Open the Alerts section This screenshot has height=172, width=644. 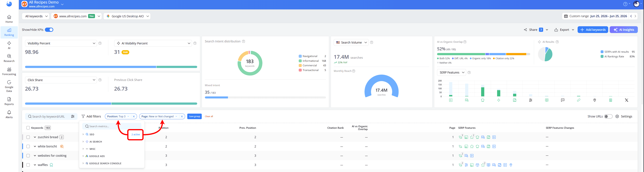(x=9, y=114)
